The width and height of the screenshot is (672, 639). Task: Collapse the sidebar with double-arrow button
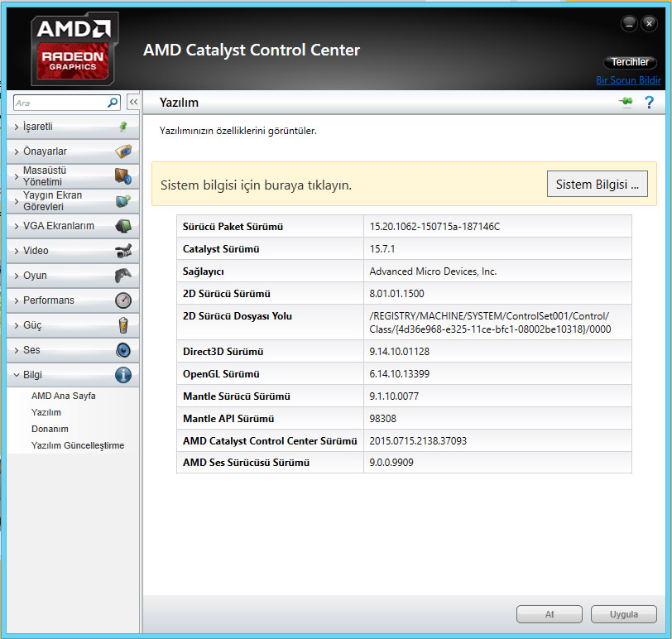click(134, 102)
